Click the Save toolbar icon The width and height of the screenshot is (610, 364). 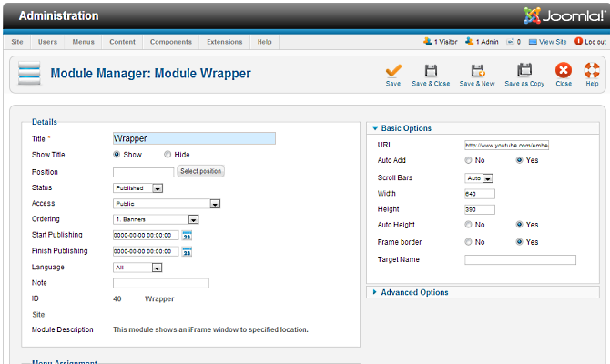click(392, 71)
